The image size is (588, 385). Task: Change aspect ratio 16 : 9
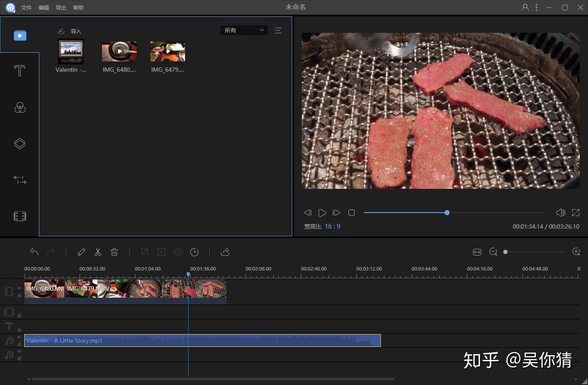(332, 226)
